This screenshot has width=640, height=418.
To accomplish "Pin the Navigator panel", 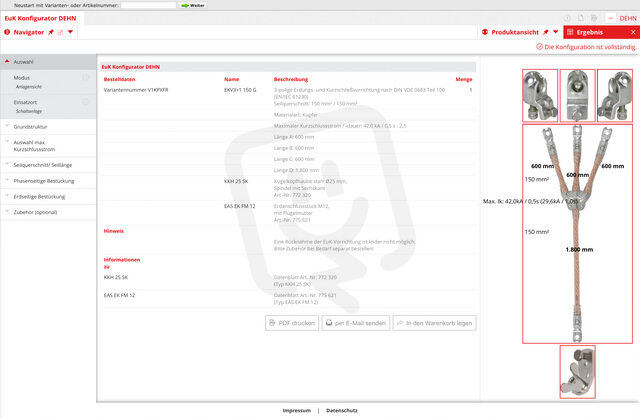I will 51,32.
